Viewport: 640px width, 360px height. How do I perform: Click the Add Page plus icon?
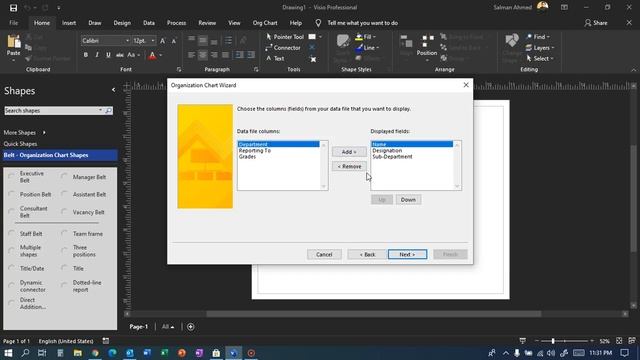pos(191,327)
